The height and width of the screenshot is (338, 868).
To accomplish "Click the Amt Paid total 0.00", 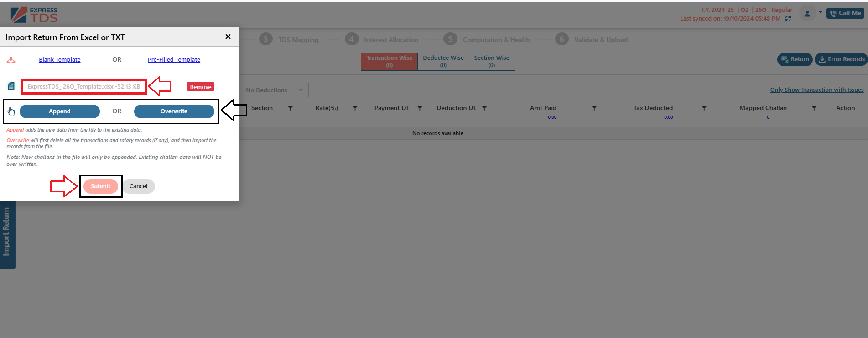I will (x=552, y=117).
